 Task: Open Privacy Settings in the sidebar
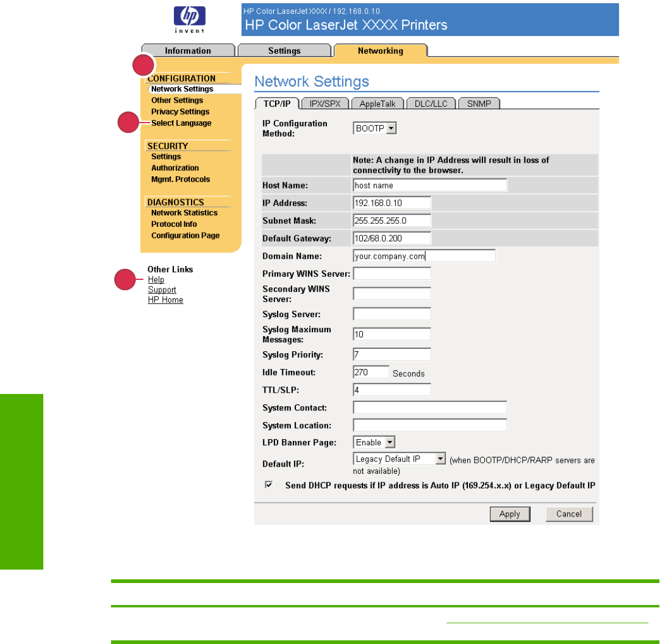(x=180, y=112)
